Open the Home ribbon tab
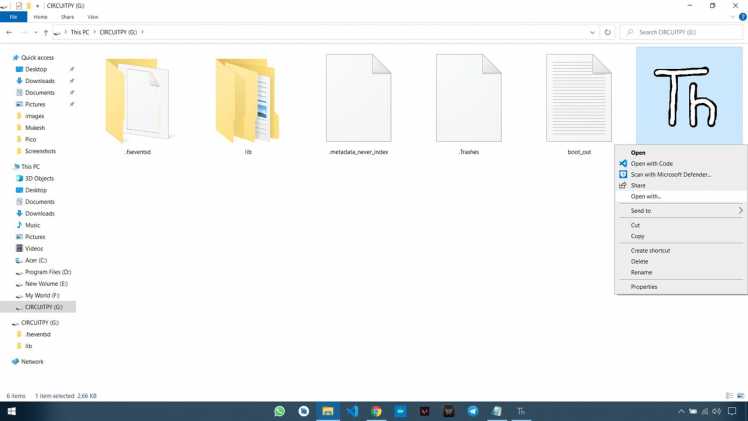This screenshot has width=748, height=421. (x=41, y=17)
